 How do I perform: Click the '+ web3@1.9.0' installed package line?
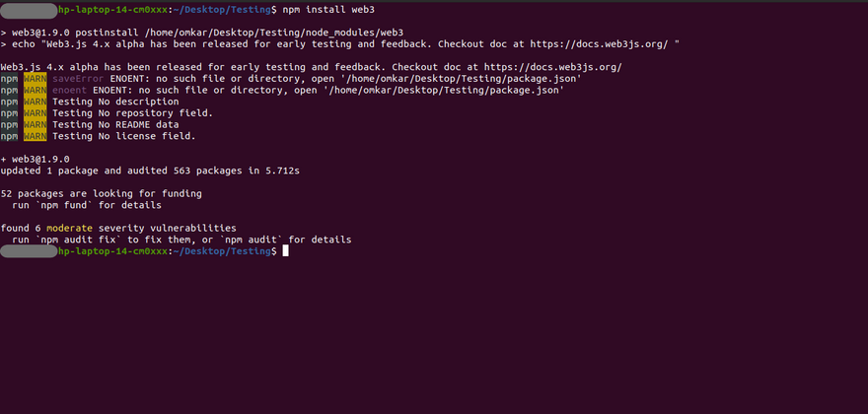(35, 159)
